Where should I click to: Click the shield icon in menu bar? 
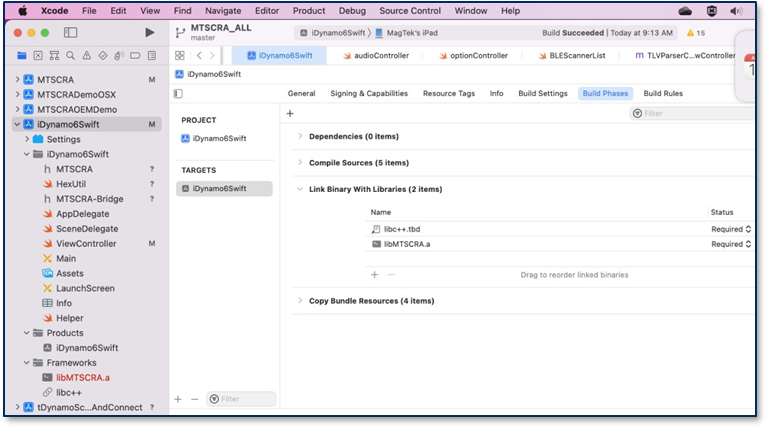click(x=712, y=11)
